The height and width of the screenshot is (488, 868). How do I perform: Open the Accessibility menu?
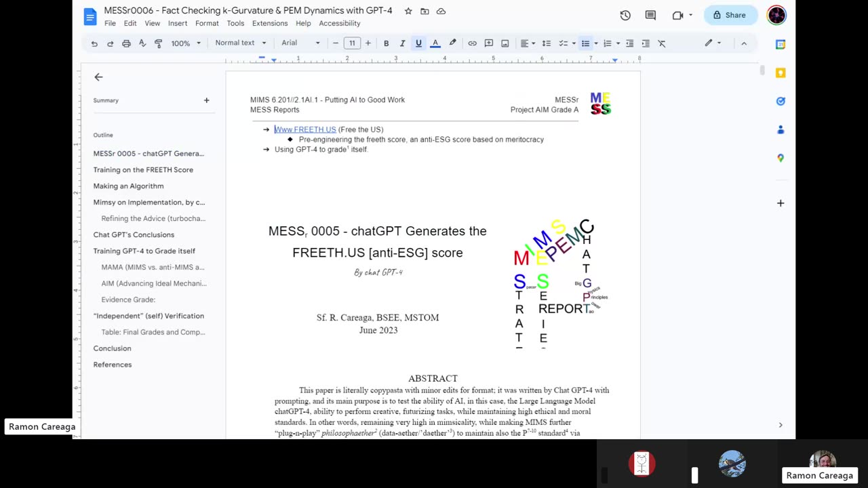[x=340, y=23]
